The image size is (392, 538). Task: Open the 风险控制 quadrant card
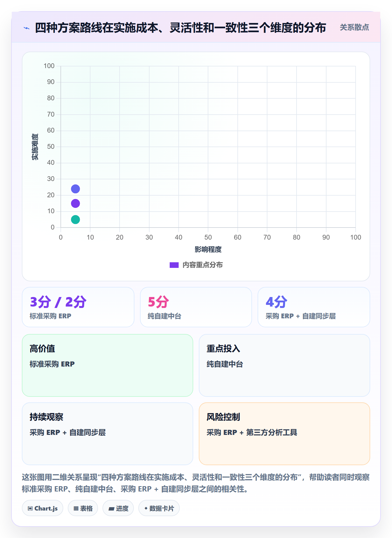pos(284,434)
